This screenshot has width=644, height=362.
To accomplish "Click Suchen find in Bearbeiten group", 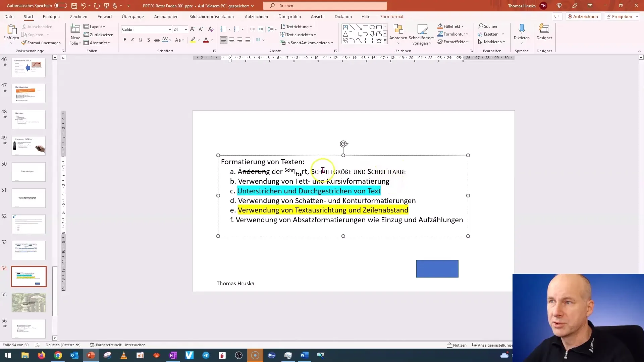I will pos(487,26).
